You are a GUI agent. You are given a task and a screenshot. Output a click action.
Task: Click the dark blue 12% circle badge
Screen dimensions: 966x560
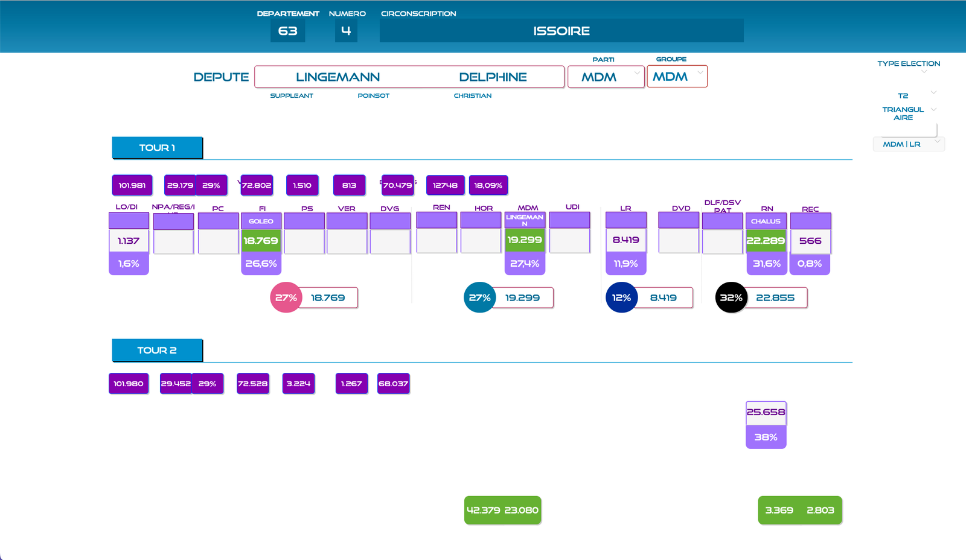click(x=621, y=297)
